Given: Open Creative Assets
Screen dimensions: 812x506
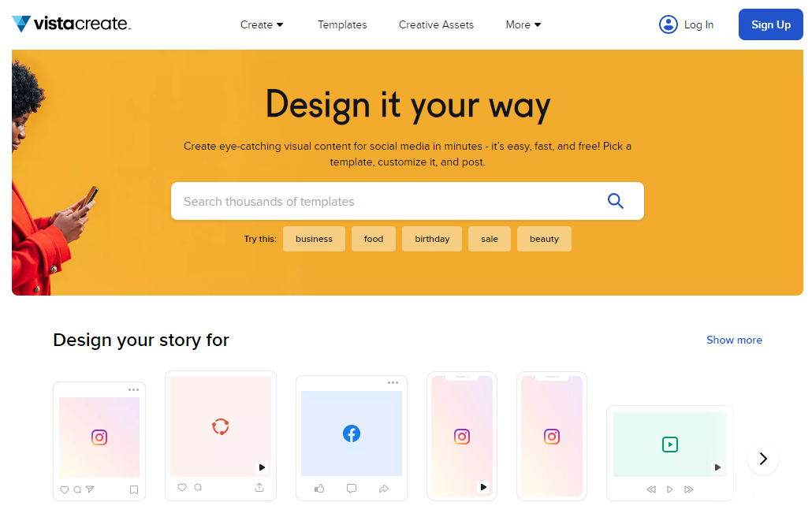Looking at the screenshot, I should (x=436, y=24).
